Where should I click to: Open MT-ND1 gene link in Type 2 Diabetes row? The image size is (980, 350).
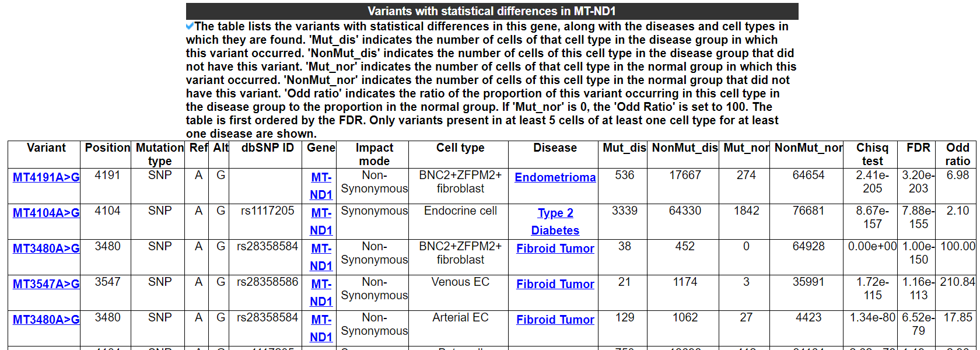tap(321, 221)
